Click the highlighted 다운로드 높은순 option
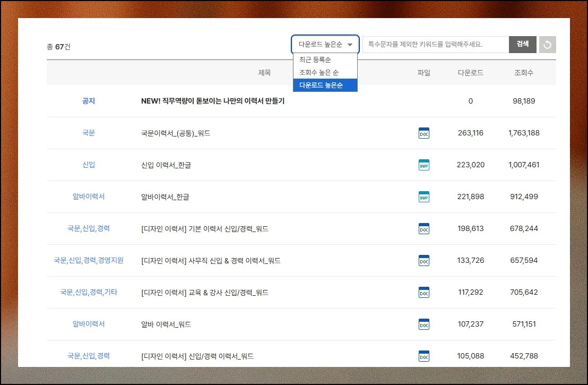Image resolution: width=588 pixels, height=385 pixels. (324, 85)
